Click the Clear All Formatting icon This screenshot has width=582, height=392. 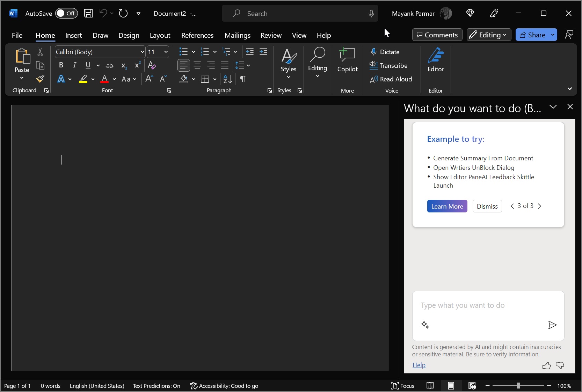[x=152, y=65]
